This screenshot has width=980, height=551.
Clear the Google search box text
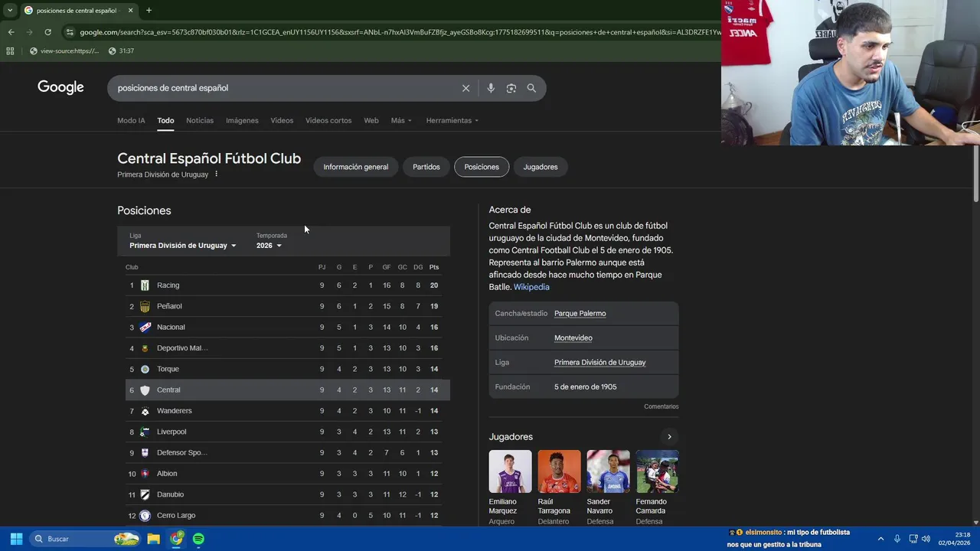click(x=465, y=88)
